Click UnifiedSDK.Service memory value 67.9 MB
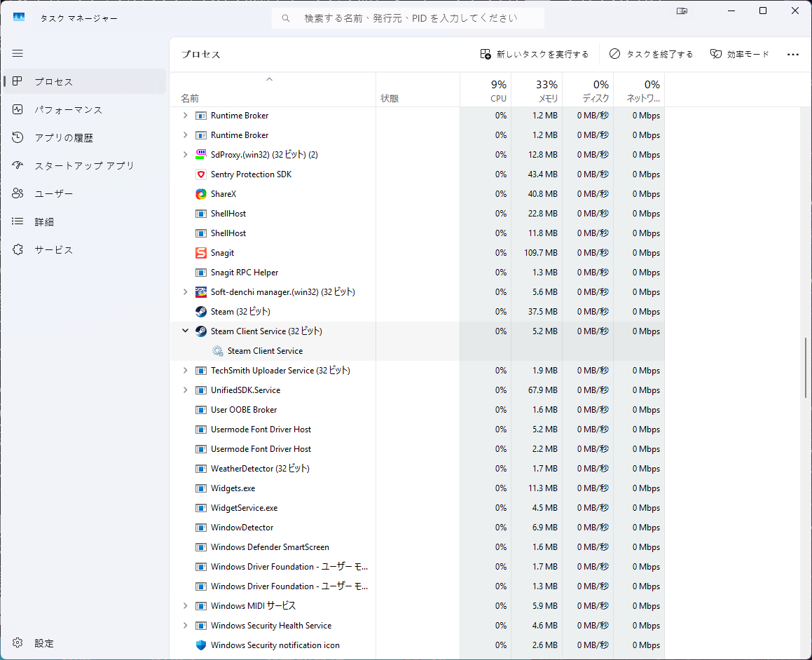Screen dimensions: 812x660 pos(543,390)
